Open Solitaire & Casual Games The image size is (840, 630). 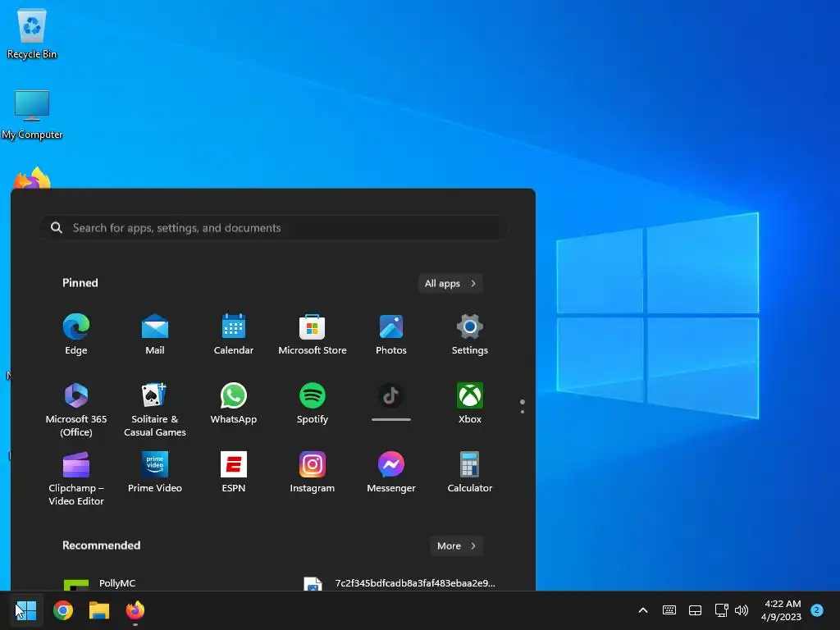coord(155,410)
